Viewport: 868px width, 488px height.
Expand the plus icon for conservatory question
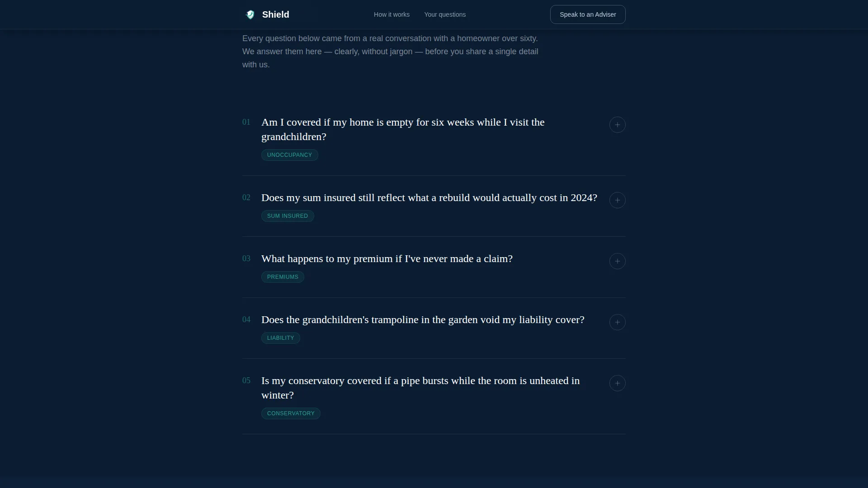click(617, 383)
